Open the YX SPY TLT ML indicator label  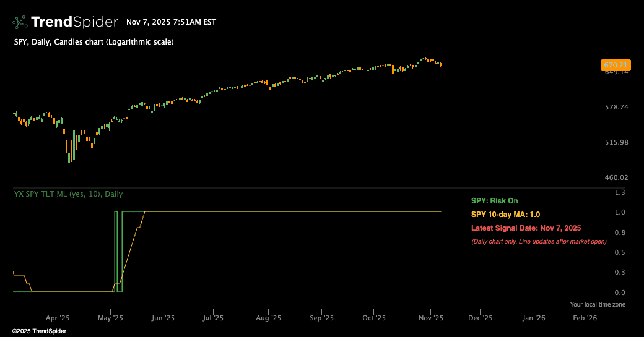[68, 194]
